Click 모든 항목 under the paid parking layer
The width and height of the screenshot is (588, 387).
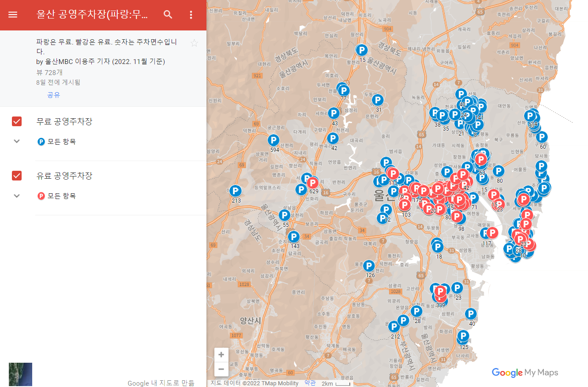(61, 196)
